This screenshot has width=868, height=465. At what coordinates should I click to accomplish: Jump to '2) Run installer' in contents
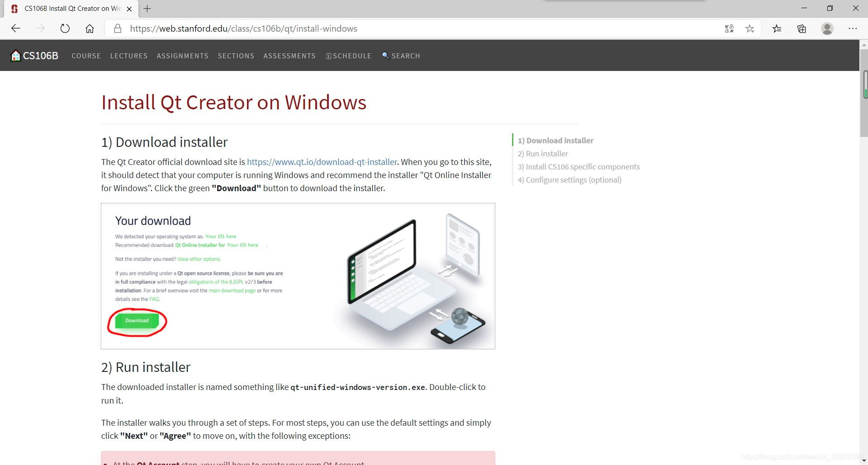pos(543,154)
